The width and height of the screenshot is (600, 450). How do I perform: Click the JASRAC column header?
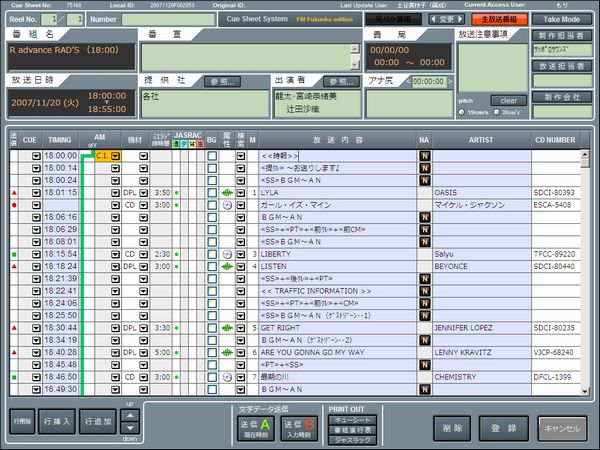coord(188,135)
